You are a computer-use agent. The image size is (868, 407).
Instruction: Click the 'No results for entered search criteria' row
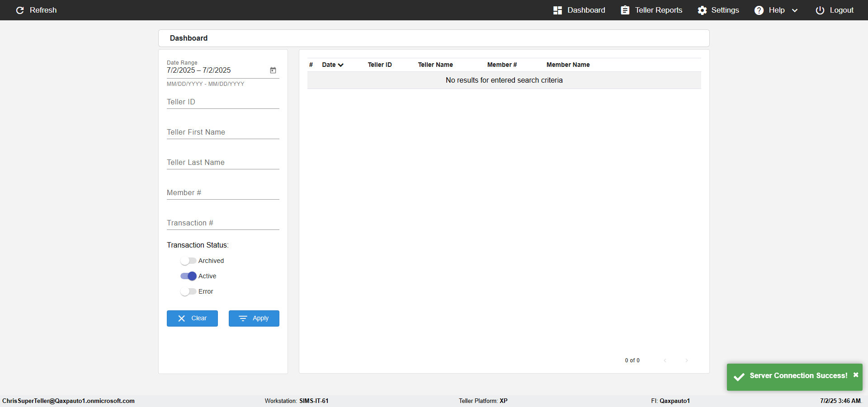tap(504, 80)
